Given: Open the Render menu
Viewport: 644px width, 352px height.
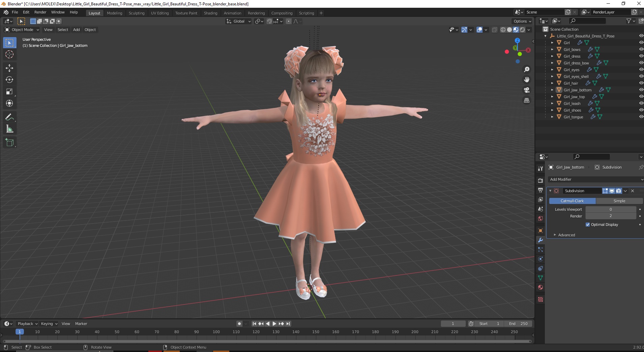Looking at the screenshot, I should (x=40, y=12).
